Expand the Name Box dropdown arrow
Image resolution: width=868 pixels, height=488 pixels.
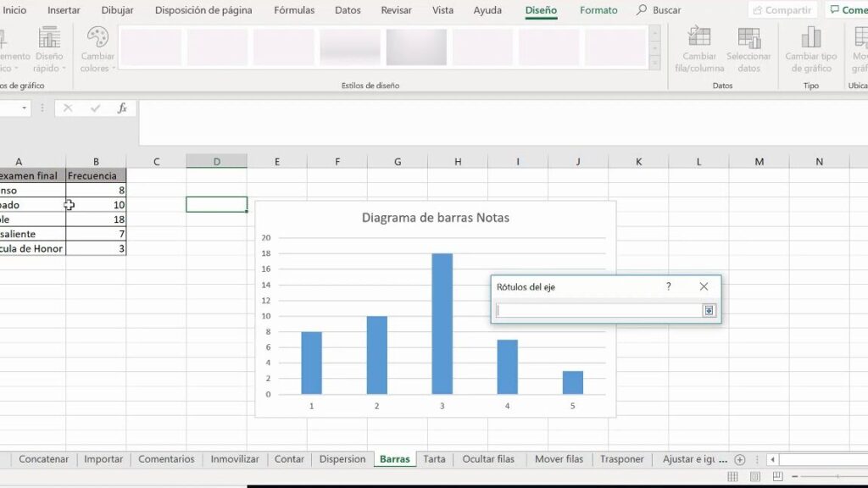pyautogui.click(x=25, y=108)
